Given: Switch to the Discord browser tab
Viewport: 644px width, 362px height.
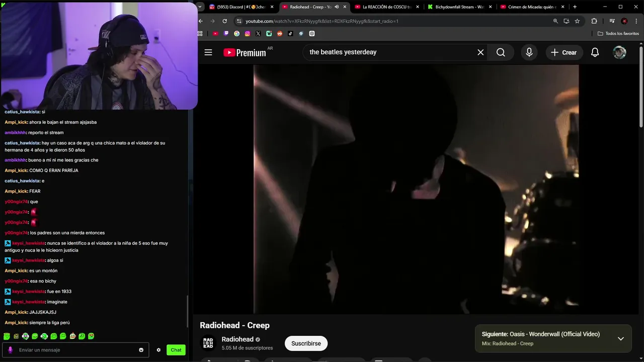Looking at the screenshot, I should click(x=242, y=7).
